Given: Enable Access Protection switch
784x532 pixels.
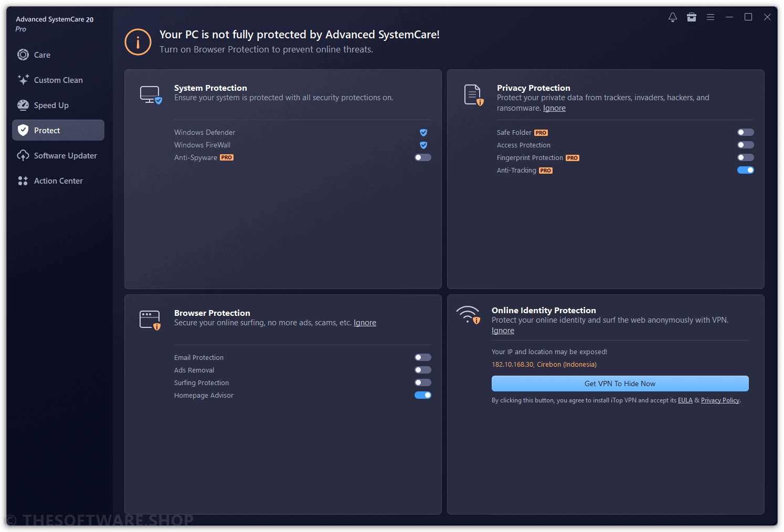Looking at the screenshot, I should tap(746, 145).
